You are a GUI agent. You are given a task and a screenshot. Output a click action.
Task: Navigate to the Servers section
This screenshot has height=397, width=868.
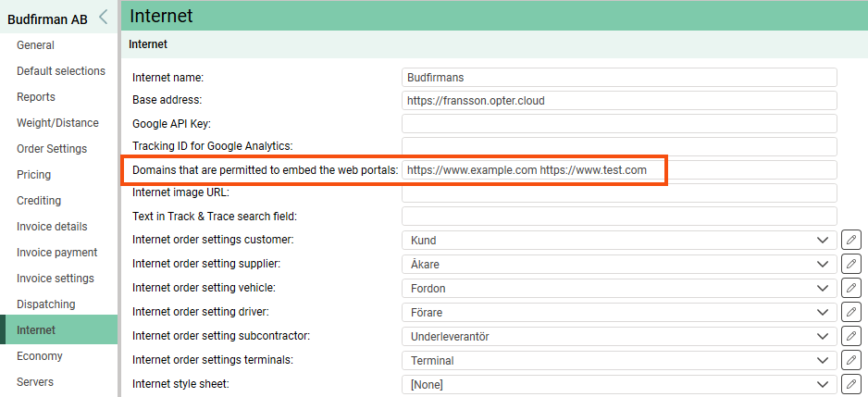point(35,382)
